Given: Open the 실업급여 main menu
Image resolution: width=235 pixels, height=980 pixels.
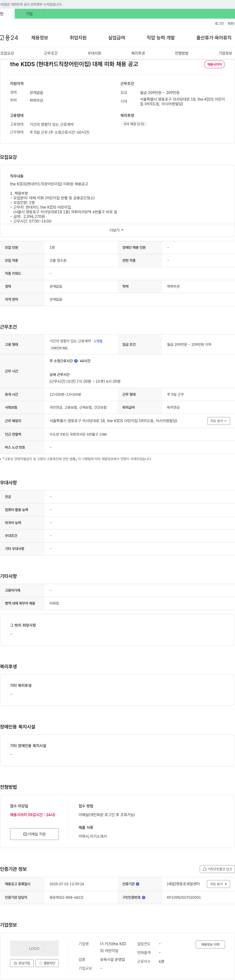Looking at the screenshot, I should click(116, 38).
